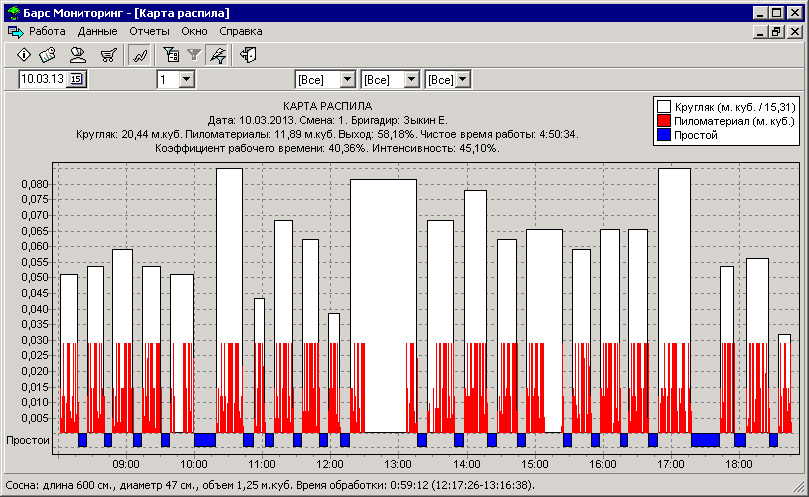This screenshot has width=809, height=497.
Task: Click the date field showing 10.03.13
Action: [43, 79]
